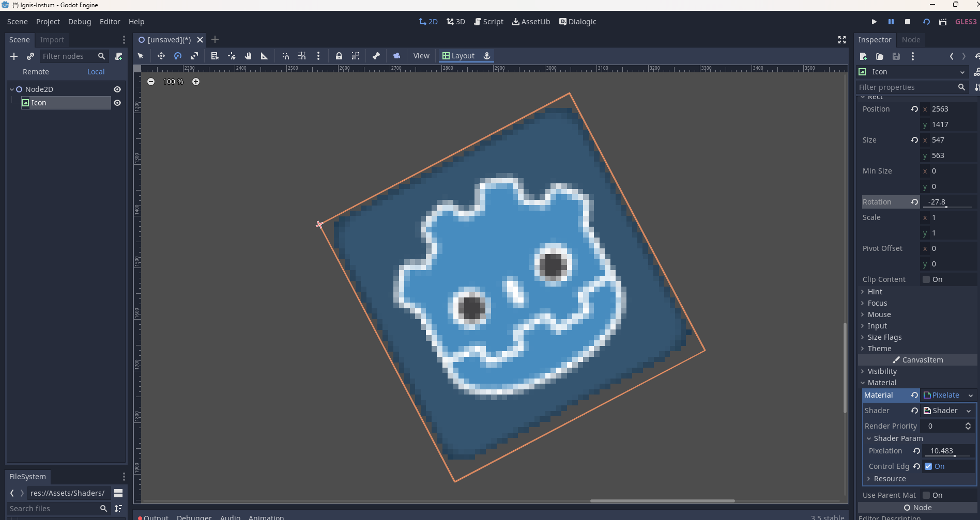This screenshot has width=980, height=520.
Task: Switch to the Remote scene tree
Action: [x=36, y=72]
